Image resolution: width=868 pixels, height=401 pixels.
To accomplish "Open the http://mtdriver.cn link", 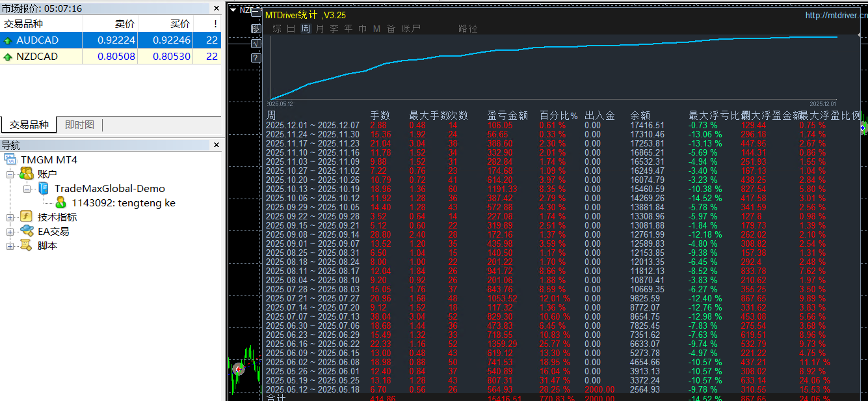I will click(x=836, y=15).
